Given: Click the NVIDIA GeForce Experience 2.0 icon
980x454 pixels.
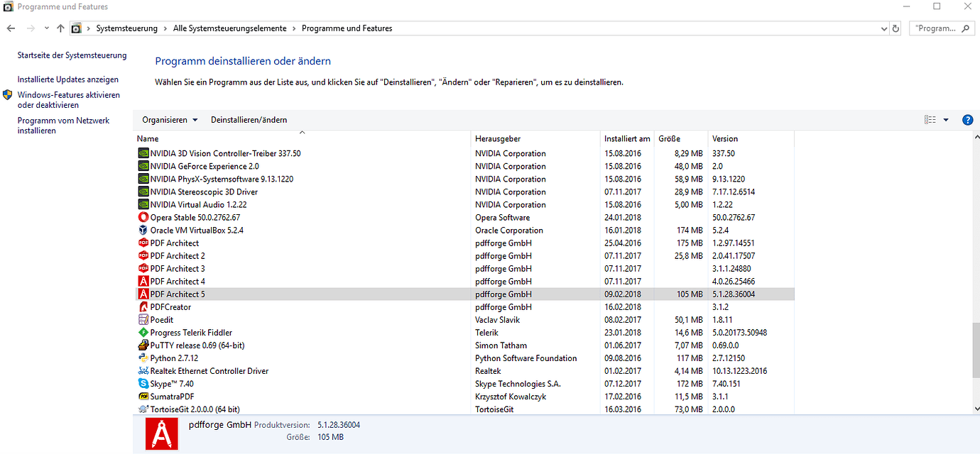Looking at the screenshot, I should (x=143, y=166).
